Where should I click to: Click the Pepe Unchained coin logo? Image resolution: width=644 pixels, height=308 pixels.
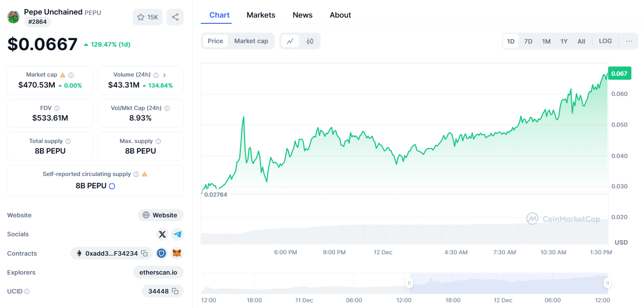click(14, 17)
